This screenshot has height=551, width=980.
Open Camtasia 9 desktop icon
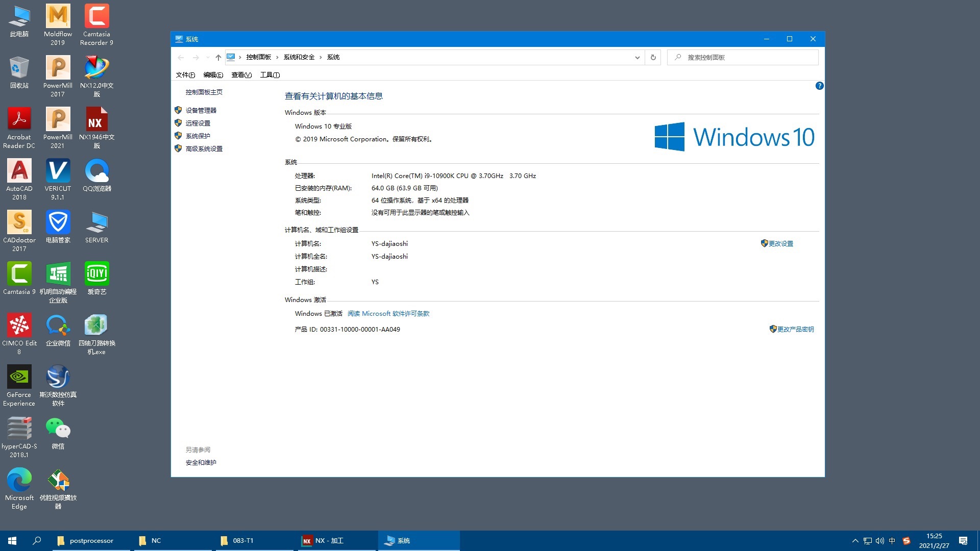pos(19,279)
